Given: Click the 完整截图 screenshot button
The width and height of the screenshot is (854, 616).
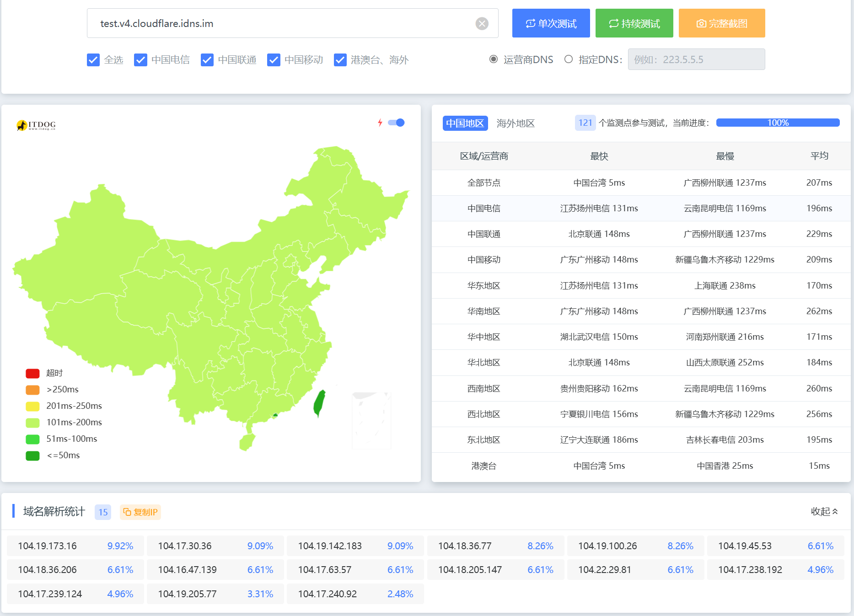Looking at the screenshot, I should 722,23.
